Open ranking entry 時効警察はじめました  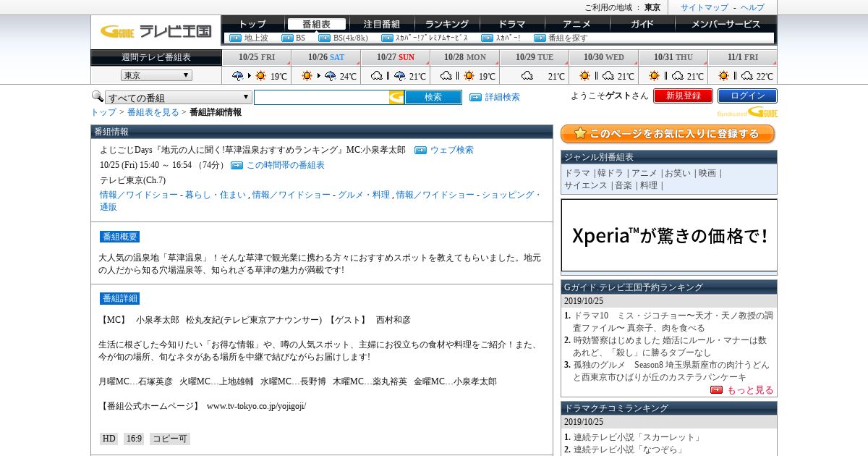(x=670, y=346)
